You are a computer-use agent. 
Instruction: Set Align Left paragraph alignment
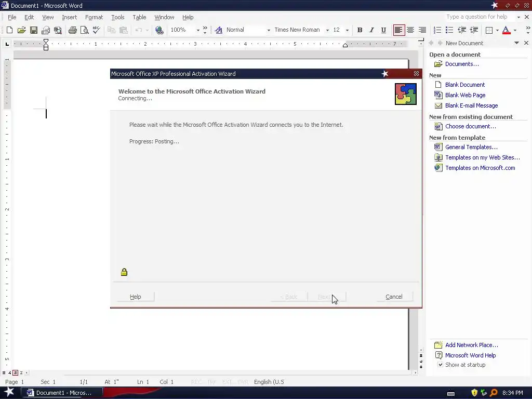[398, 30]
